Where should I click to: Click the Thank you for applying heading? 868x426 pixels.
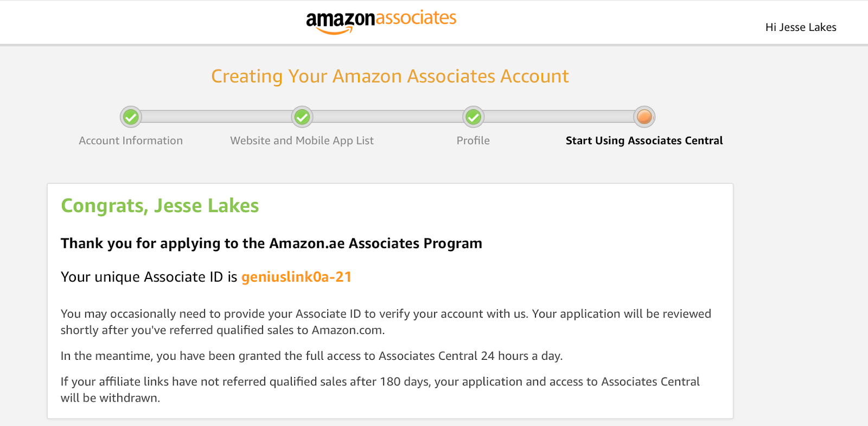pos(271,243)
